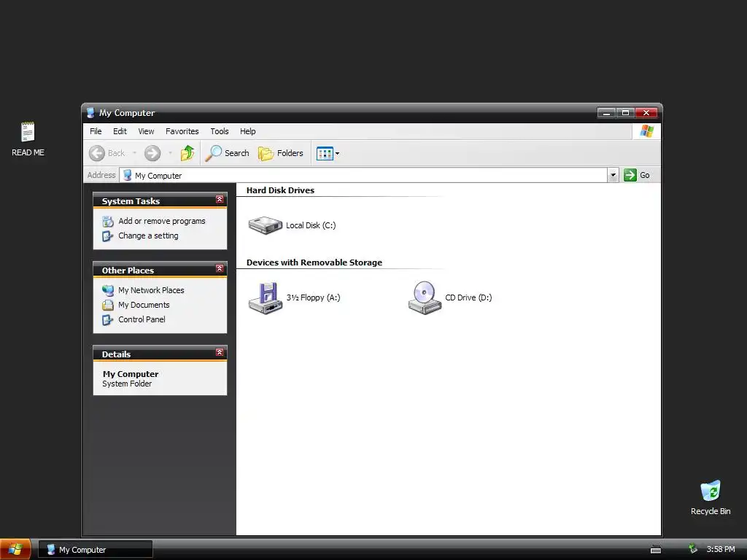Click the Local Disk (C:) label

point(311,226)
